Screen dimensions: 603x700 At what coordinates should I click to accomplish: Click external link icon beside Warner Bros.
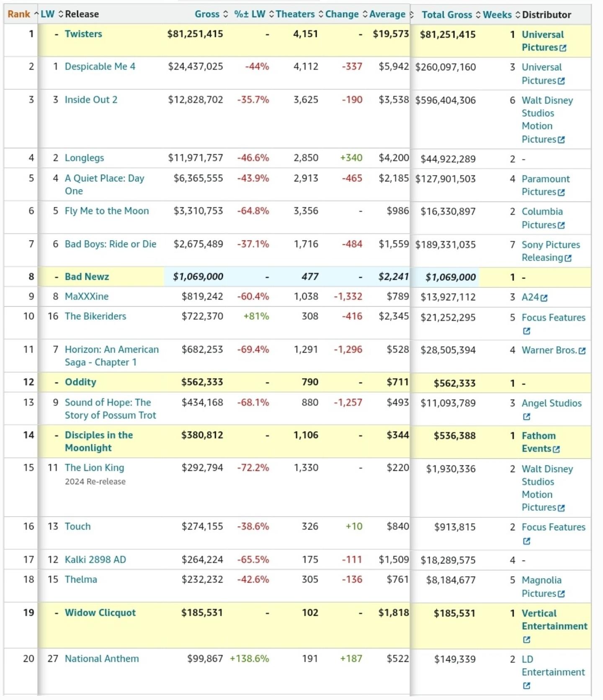tap(582, 351)
